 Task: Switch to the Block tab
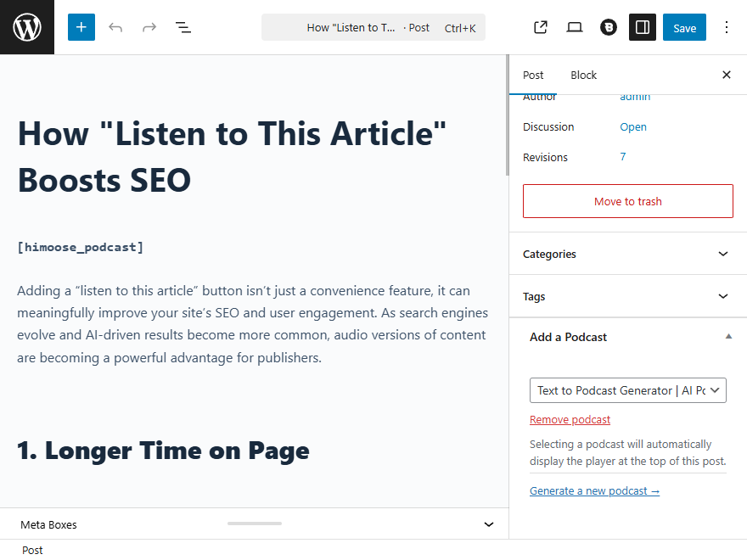coord(583,75)
